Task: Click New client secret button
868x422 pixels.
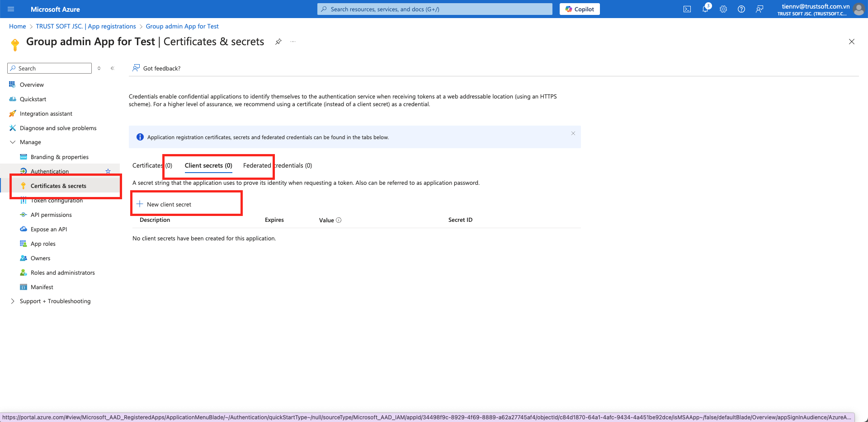Action: 164,204
